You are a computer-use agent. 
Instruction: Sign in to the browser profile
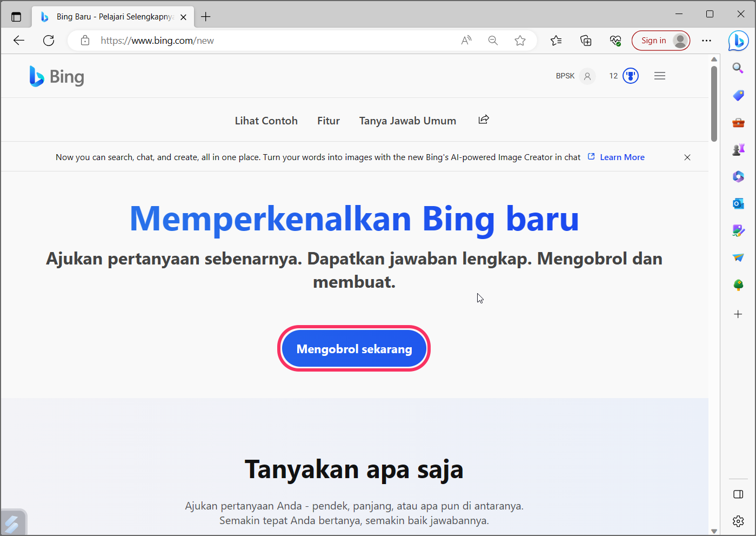pos(661,41)
